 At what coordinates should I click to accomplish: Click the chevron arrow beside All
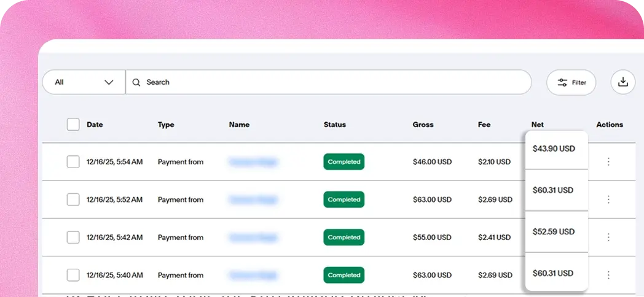coord(109,82)
